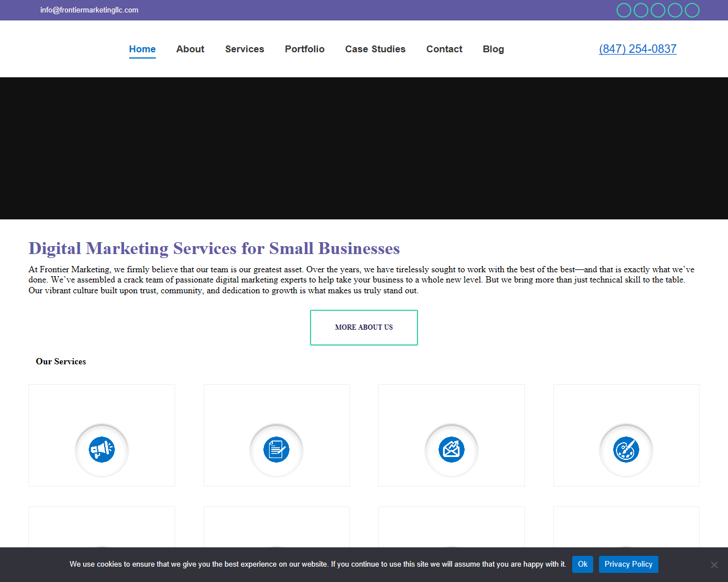Click the (847) 254-0837 phone link
Image resolution: width=728 pixels, height=582 pixels.
[638, 49]
